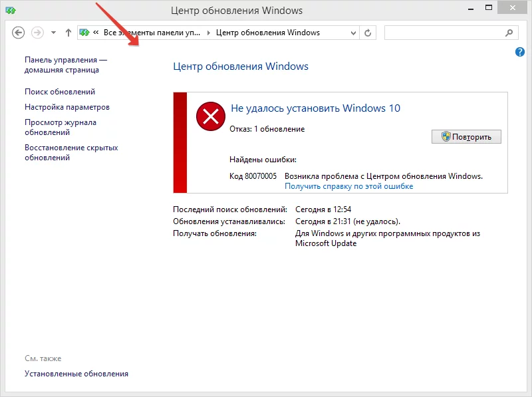Close the Windows Update window
This screenshot has width=532, height=397.
[512, 8]
